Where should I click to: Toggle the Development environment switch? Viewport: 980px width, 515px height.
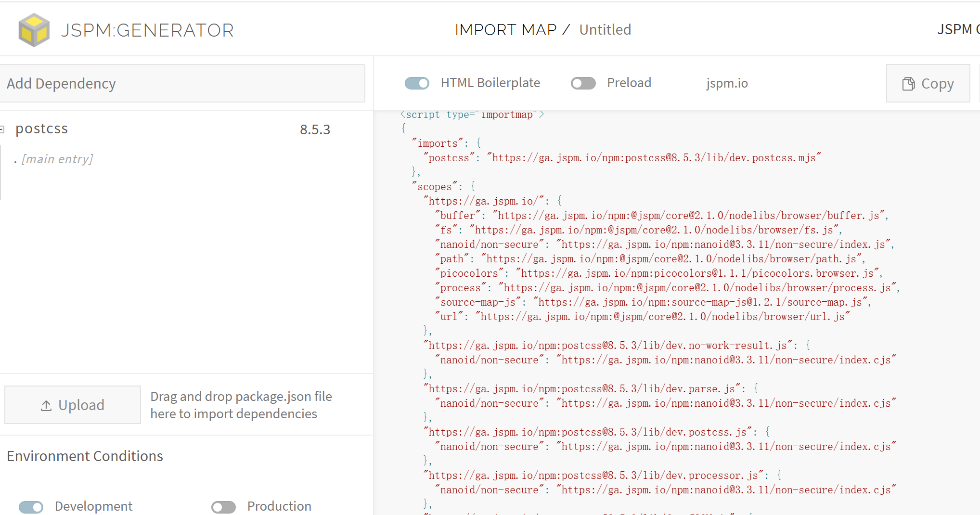click(x=31, y=507)
